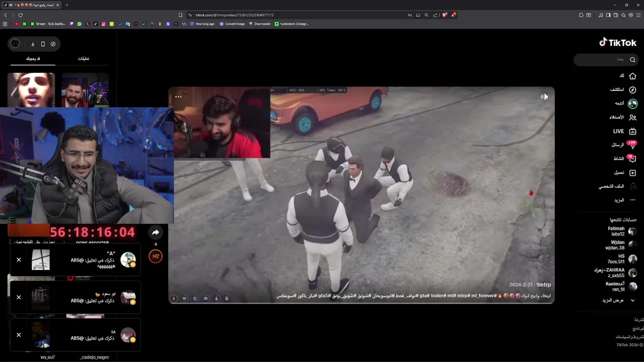Open TikTok Home from sidebar

pos(628,76)
